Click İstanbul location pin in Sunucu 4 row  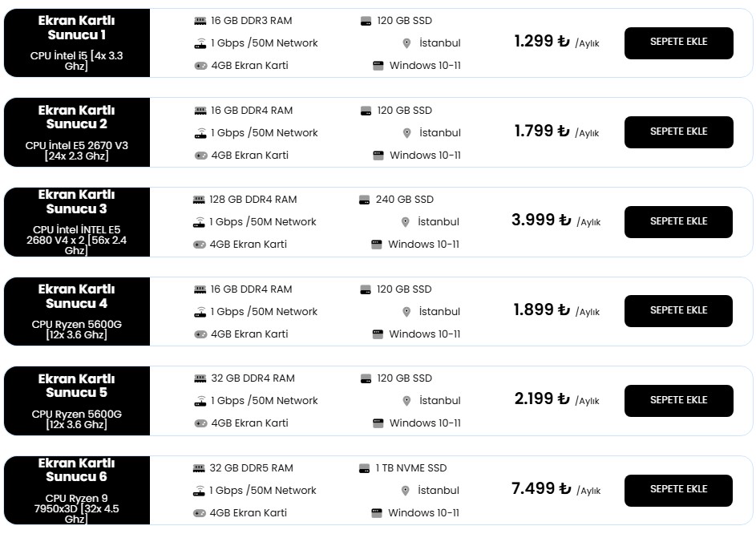[x=406, y=312]
